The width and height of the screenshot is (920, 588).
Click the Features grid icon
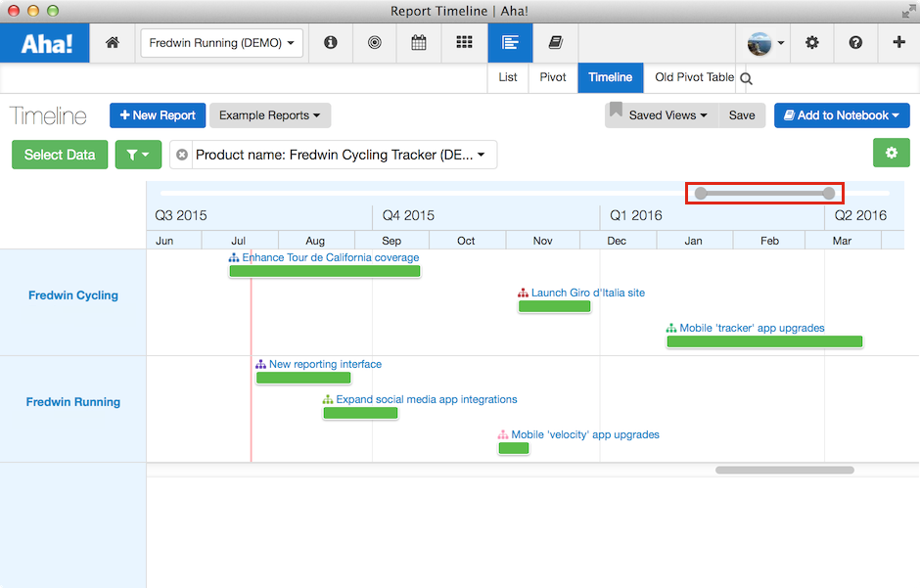pos(464,43)
